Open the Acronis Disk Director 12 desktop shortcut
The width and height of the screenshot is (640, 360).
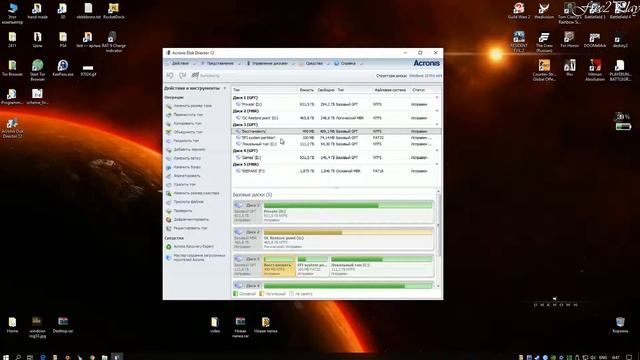click(12, 128)
